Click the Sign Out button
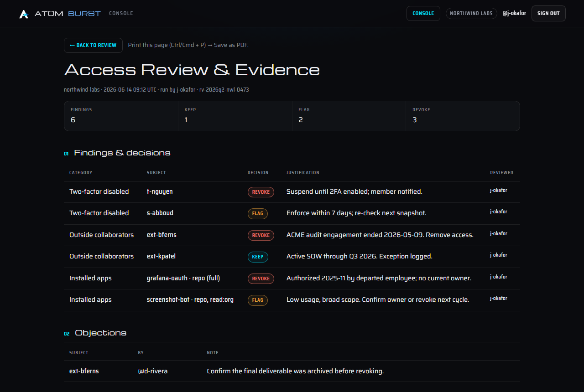584x392 pixels. coord(548,13)
